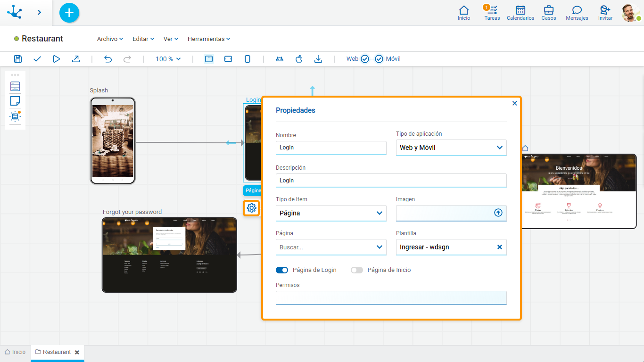The height and width of the screenshot is (362, 644).
Task: Click the Apple export icon
Action: click(x=299, y=58)
